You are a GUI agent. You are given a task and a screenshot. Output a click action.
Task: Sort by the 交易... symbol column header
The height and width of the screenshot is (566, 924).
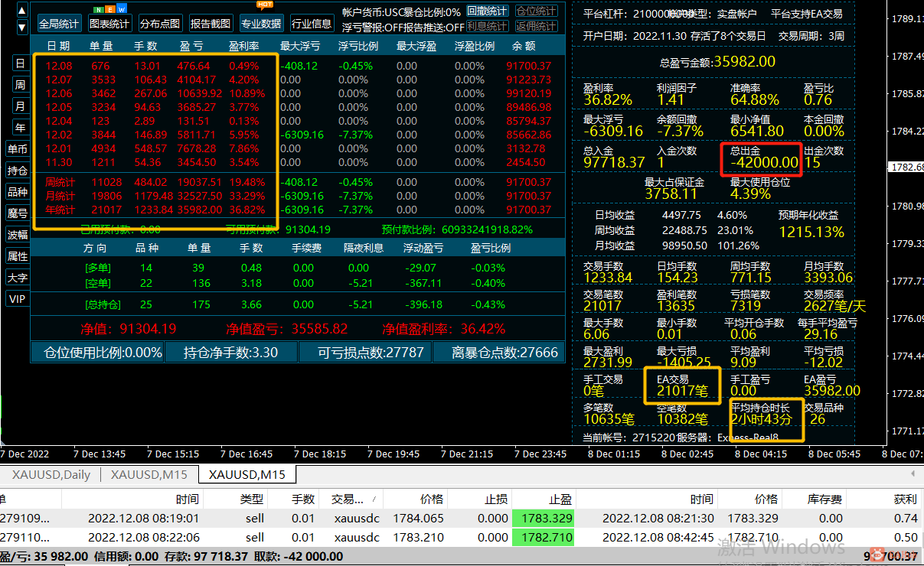353,499
